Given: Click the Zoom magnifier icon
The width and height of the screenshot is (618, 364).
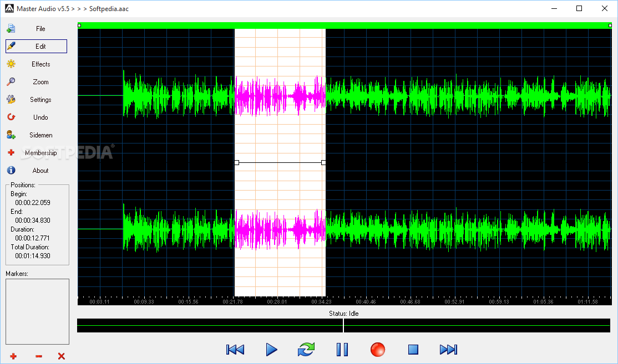Looking at the screenshot, I should (11, 82).
